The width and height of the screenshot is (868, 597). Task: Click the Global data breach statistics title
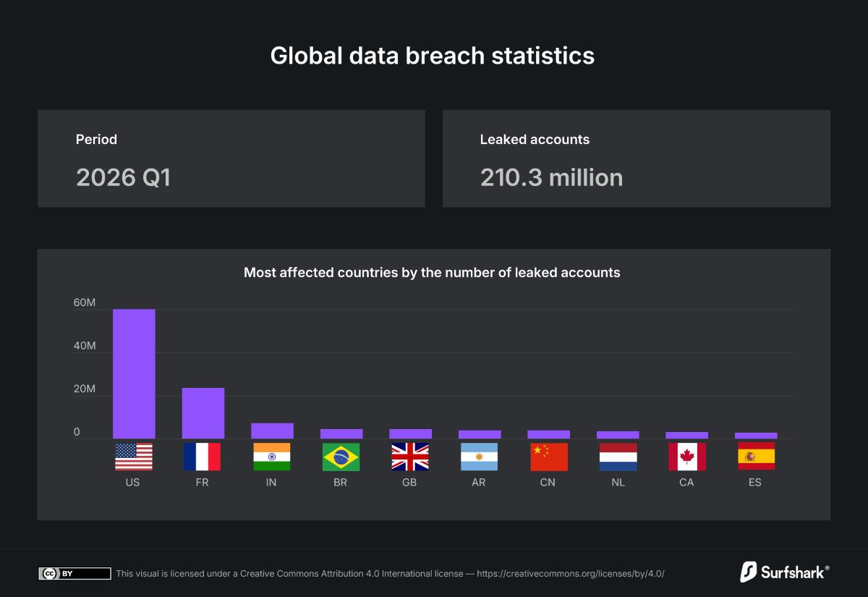[x=433, y=56]
